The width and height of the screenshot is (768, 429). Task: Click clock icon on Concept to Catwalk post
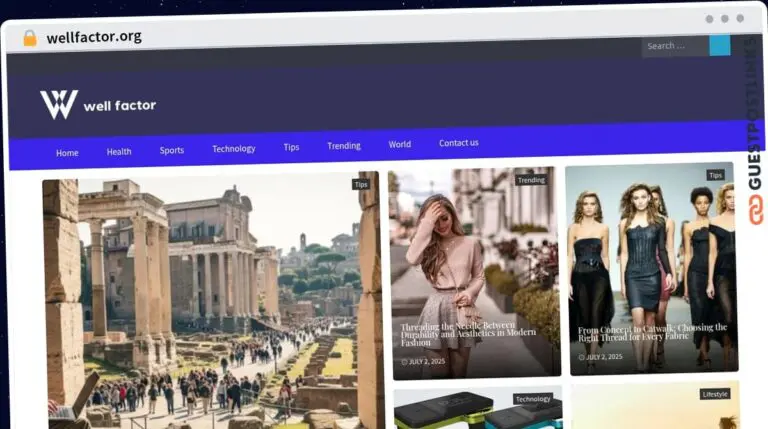pyautogui.click(x=581, y=357)
